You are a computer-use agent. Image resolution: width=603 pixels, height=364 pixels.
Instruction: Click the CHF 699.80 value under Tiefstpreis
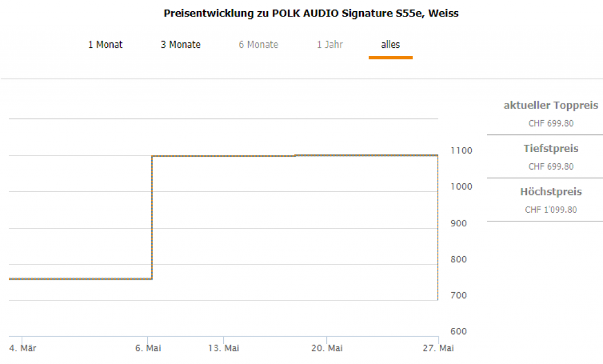pos(551,167)
